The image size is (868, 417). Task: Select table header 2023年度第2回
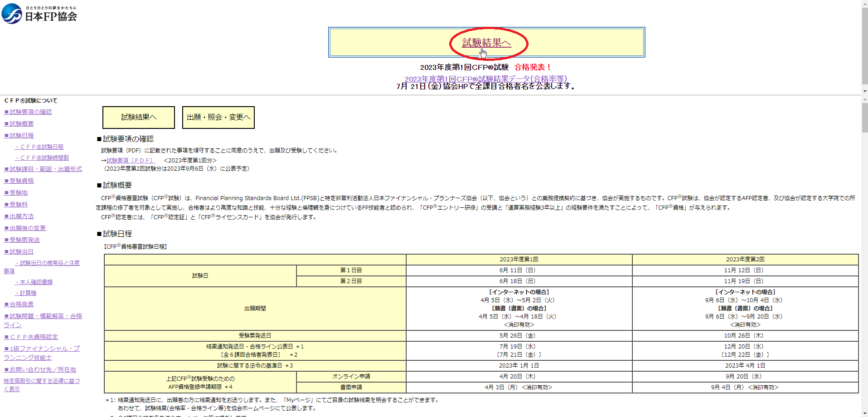coord(745,260)
